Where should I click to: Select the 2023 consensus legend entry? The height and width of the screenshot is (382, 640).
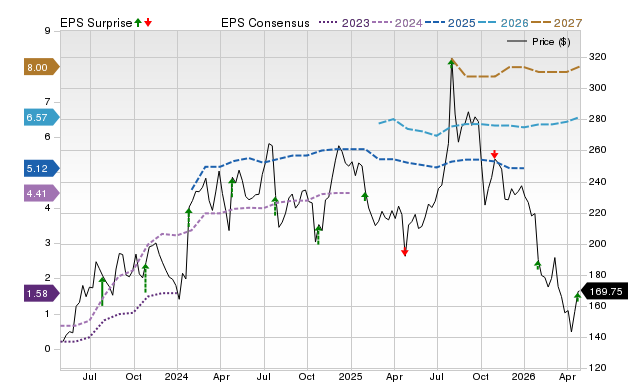coord(344,23)
